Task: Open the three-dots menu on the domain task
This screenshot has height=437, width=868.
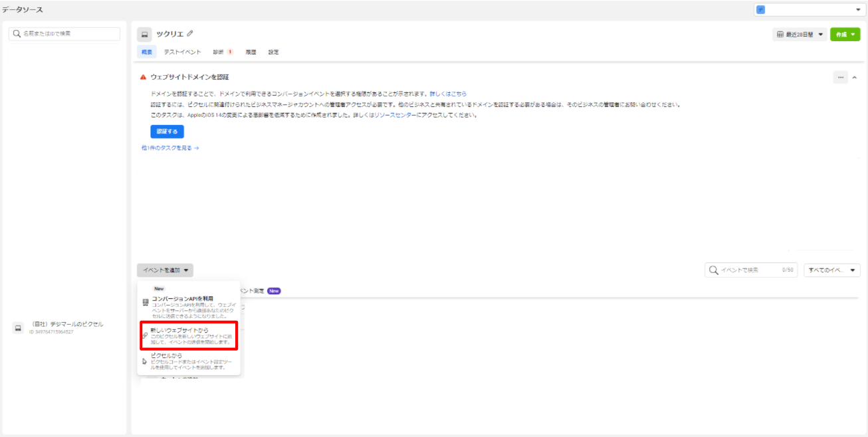Action: (x=840, y=77)
